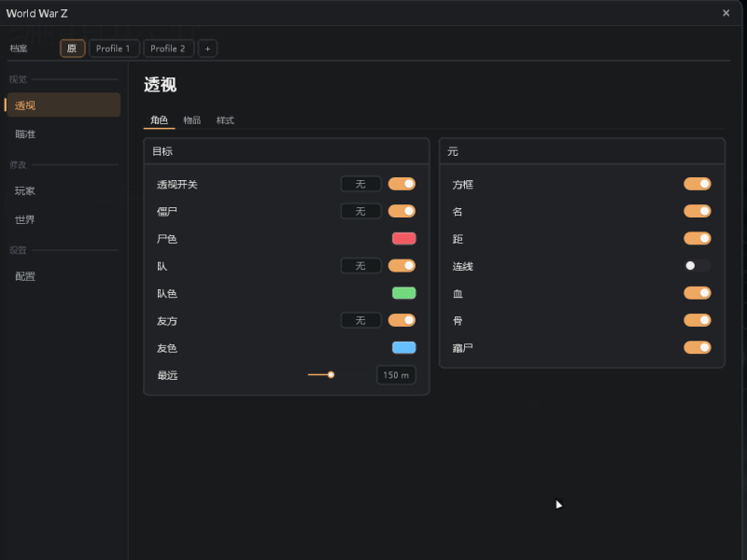Open the 瞄准 section in the sidebar
747x560 pixels.
(63, 133)
